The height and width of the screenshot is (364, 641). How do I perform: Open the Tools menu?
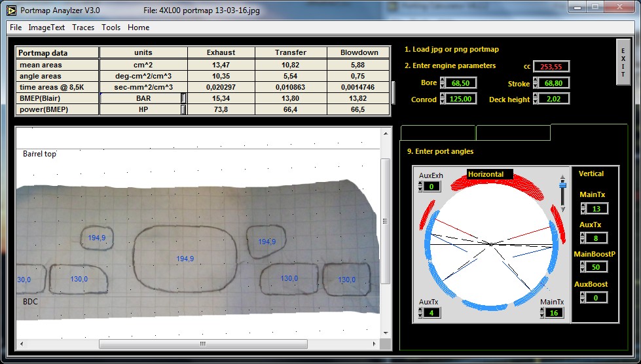click(x=111, y=27)
